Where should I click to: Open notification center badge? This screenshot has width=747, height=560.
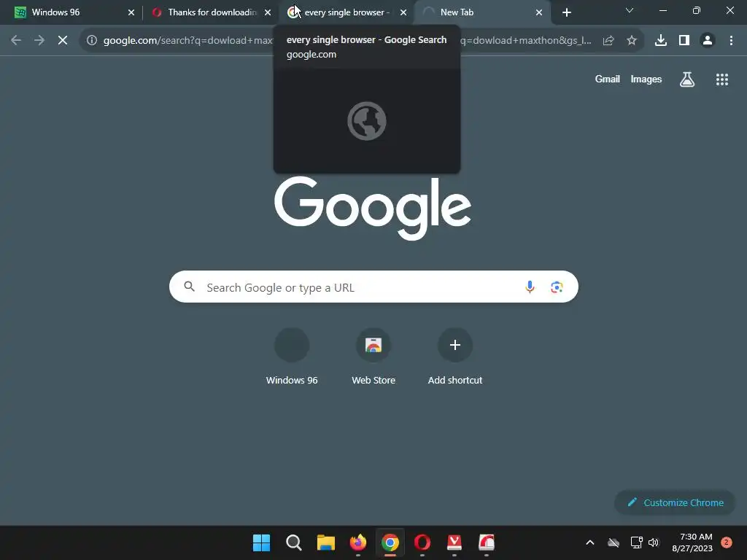pyautogui.click(x=727, y=542)
